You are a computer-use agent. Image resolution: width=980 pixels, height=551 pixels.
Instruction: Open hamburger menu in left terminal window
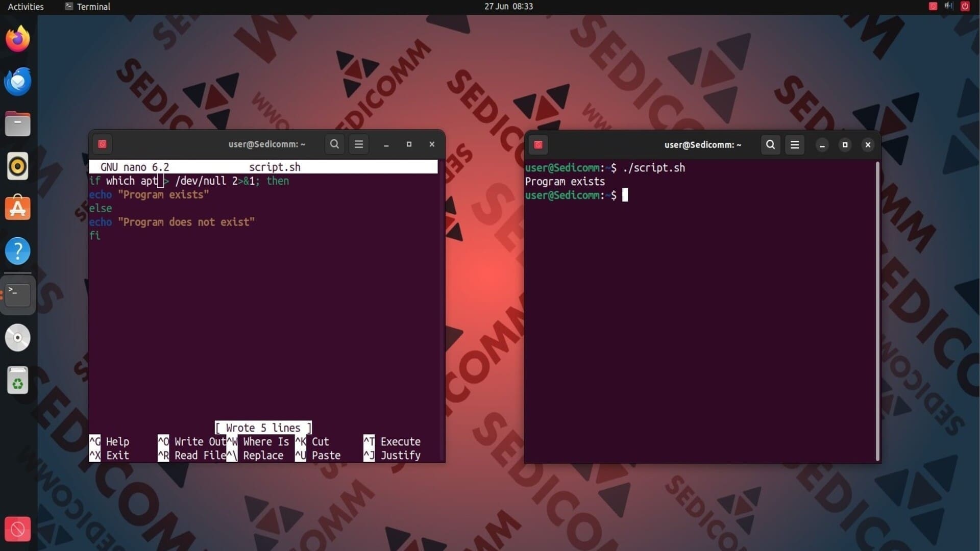pyautogui.click(x=359, y=144)
